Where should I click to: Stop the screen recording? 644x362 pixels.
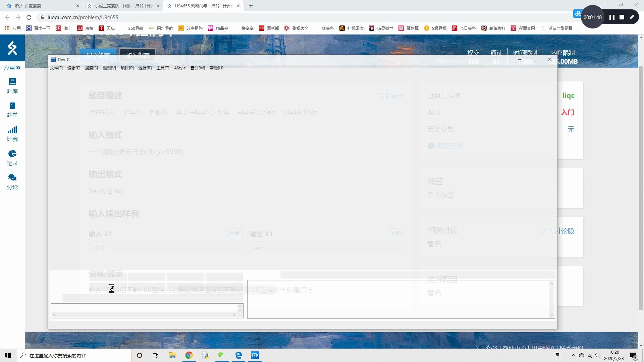[622, 17]
